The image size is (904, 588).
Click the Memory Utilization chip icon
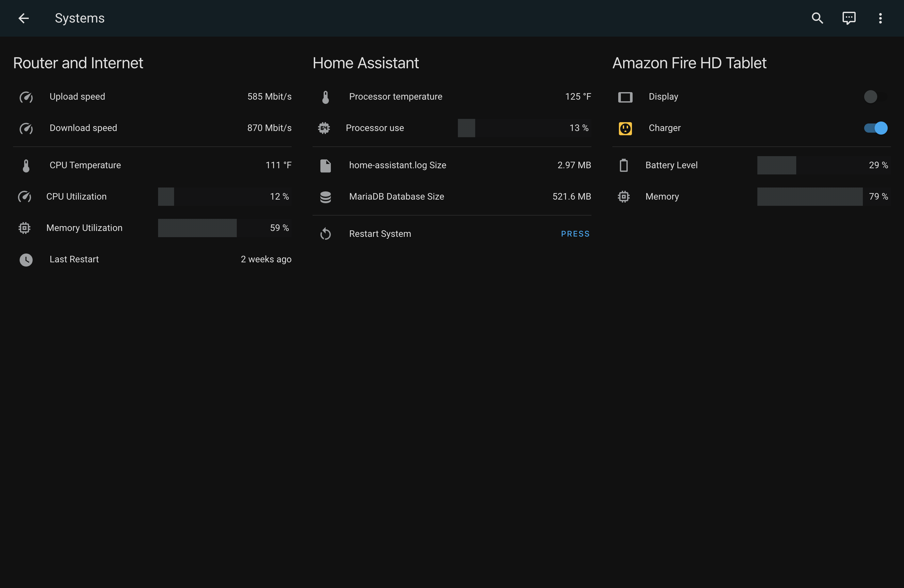[x=24, y=228]
